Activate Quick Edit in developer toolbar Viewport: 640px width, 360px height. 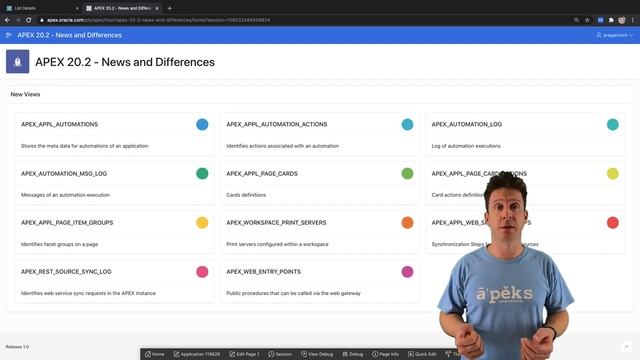pyautogui.click(x=422, y=354)
